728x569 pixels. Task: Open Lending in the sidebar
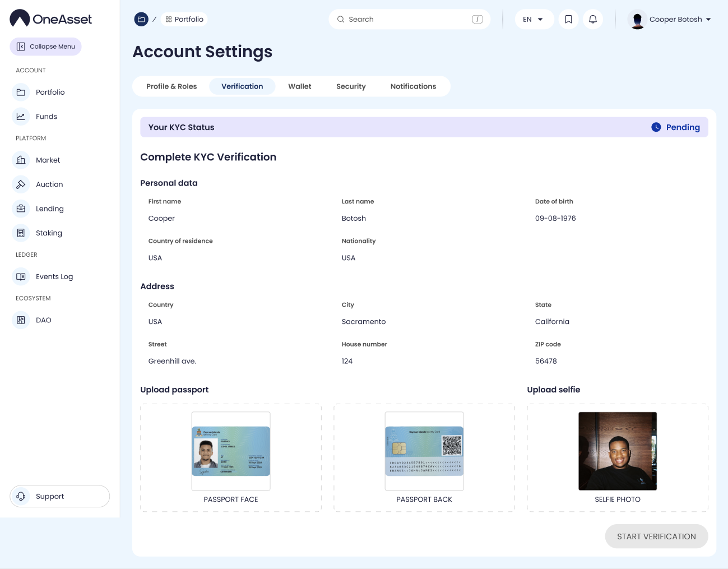(49, 209)
